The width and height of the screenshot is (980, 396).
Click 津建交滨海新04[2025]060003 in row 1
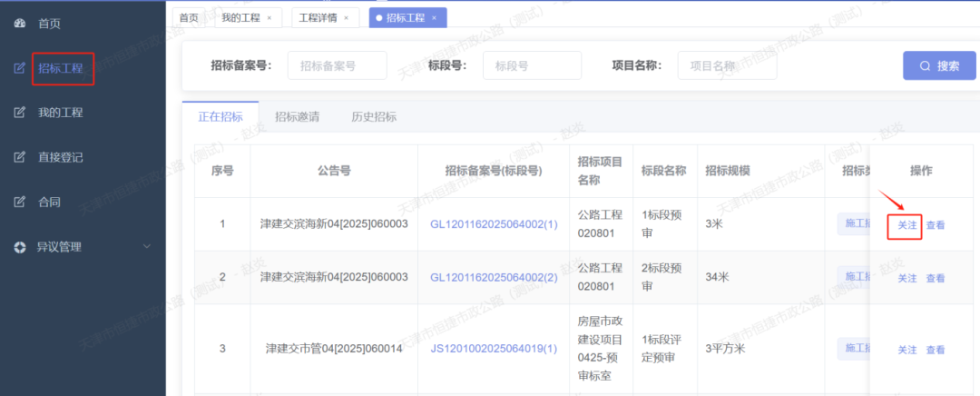point(334,224)
